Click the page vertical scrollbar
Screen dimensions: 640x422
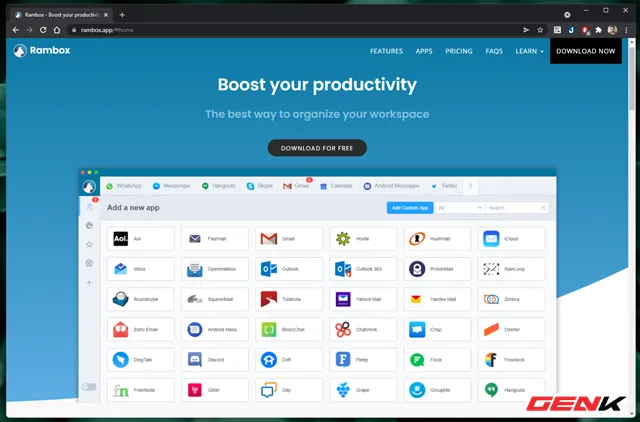(x=631, y=78)
